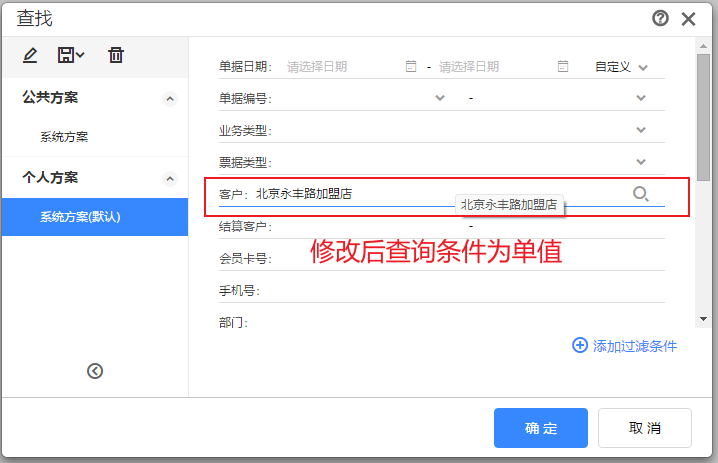Click the end date calendar icon
The height and width of the screenshot is (463, 718).
[x=563, y=66]
